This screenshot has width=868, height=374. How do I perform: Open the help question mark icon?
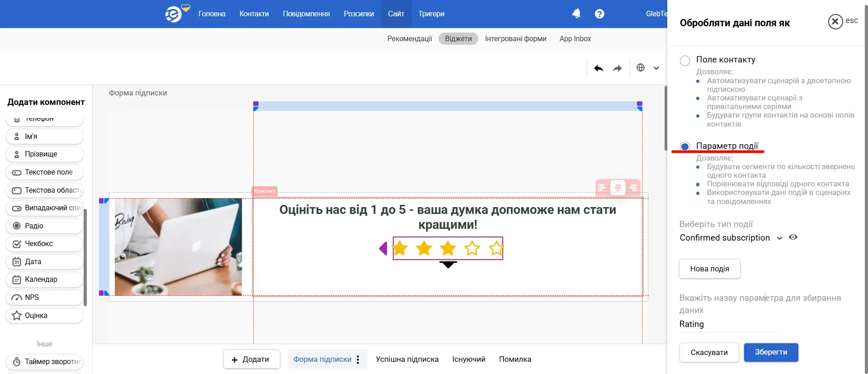(599, 14)
